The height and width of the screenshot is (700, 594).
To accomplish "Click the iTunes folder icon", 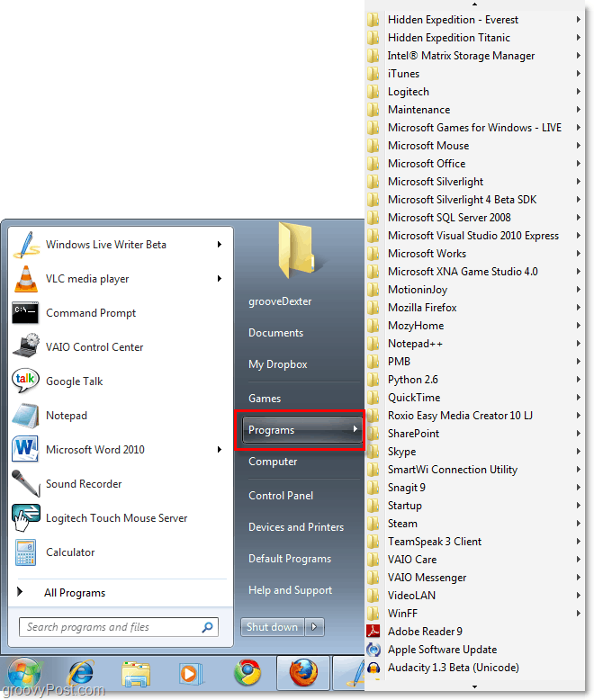I will (373, 74).
